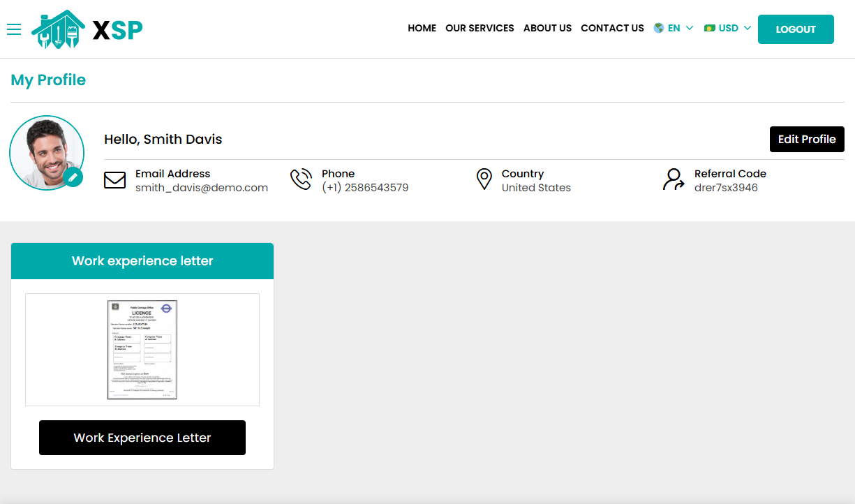Open the USD currency dropdown
Image resolution: width=855 pixels, height=504 pixels.
(727, 28)
